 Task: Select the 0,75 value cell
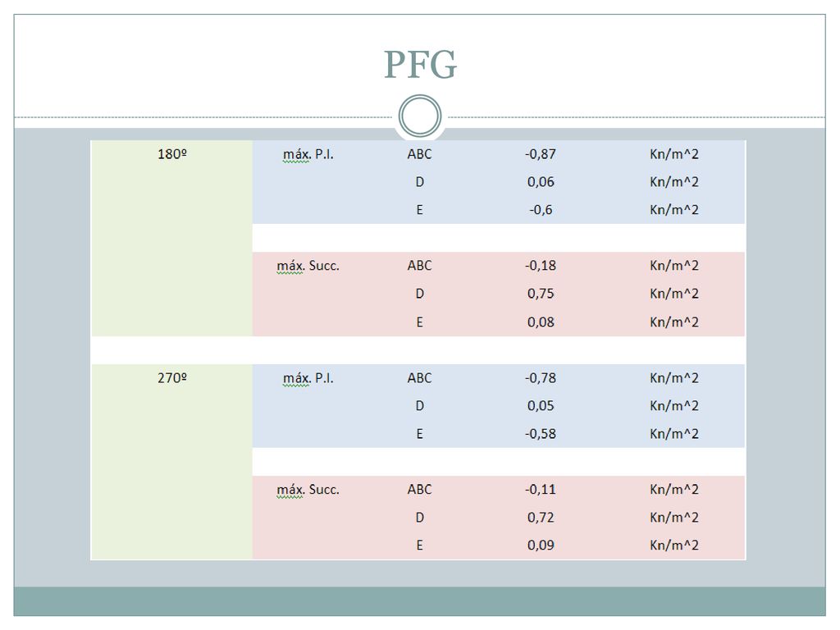541,294
